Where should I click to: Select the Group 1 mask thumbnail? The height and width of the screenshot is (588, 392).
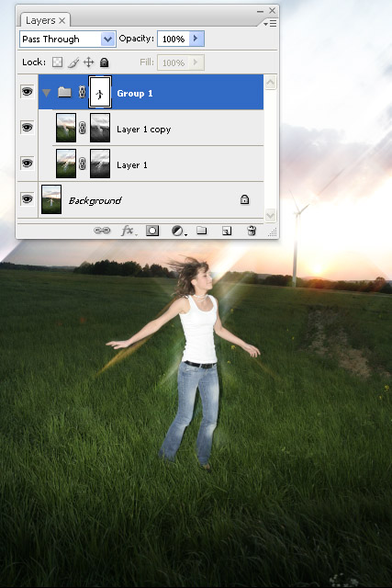pyautogui.click(x=100, y=93)
